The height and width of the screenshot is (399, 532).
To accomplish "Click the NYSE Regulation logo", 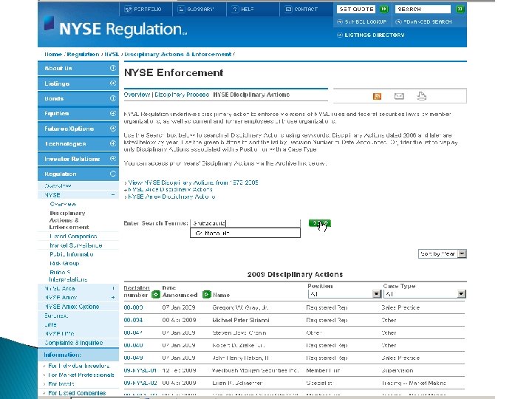I will coord(116,28).
